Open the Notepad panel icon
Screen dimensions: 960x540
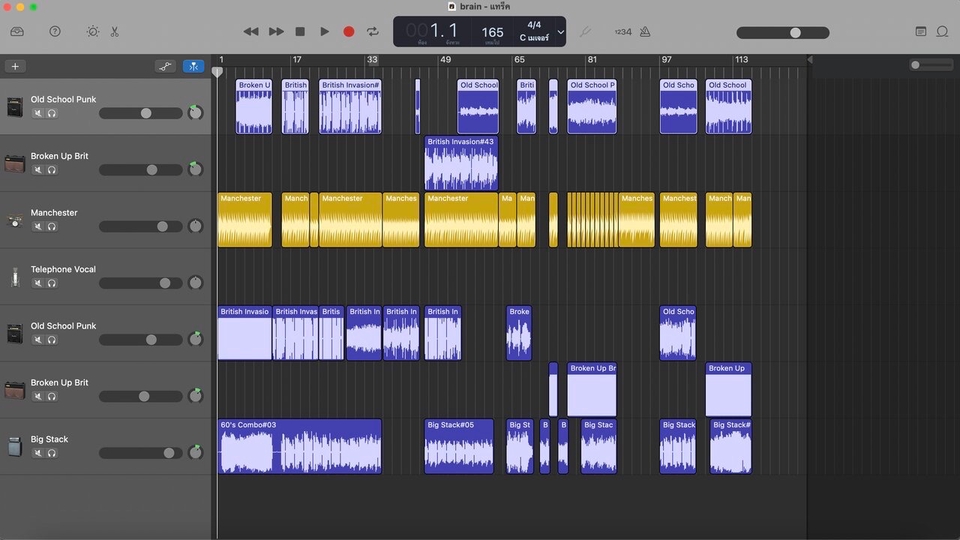pyautogui.click(x=920, y=31)
